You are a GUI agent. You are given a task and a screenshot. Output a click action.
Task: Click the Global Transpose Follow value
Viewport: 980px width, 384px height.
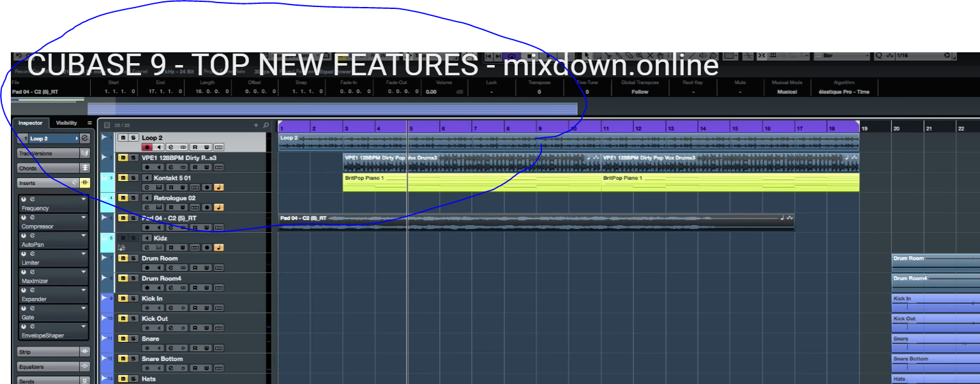click(640, 92)
